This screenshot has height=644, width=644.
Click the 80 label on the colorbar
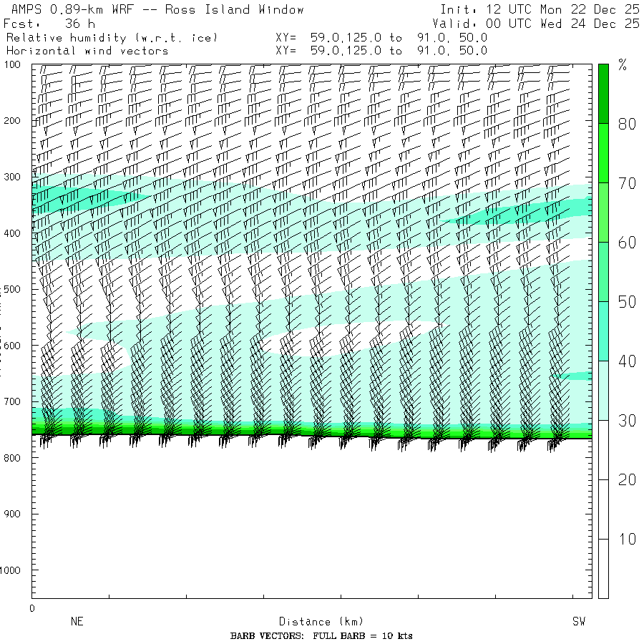click(627, 124)
